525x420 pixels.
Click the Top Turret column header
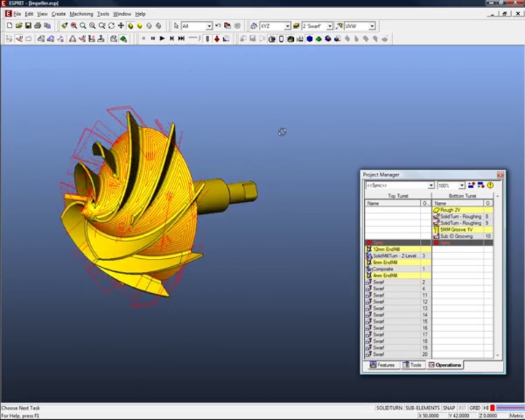click(398, 196)
